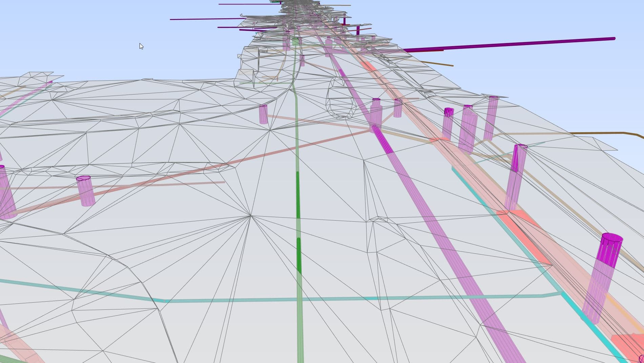The image size is (644, 363).
Task: Click the magenta cylinder on the salmon pipe at left
Action: 86,191
